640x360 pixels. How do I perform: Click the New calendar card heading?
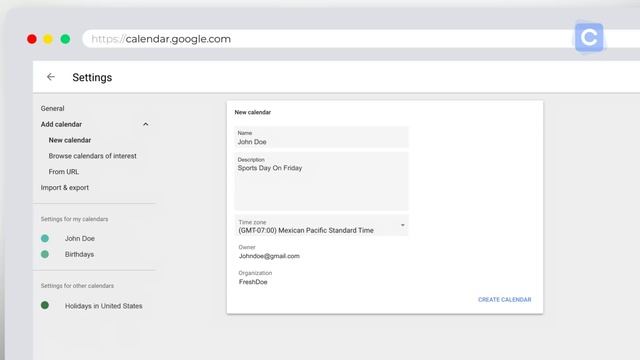point(253,112)
